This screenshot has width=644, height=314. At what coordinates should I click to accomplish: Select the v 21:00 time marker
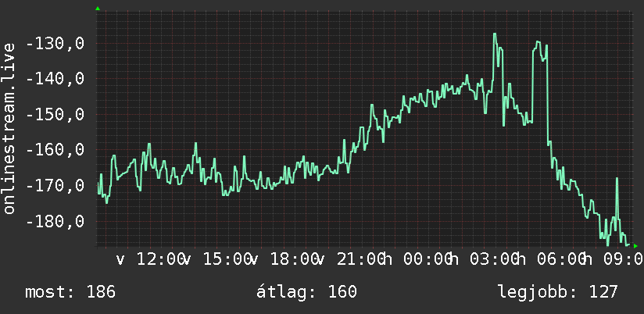pyautogui.click(x=351, y=259)
